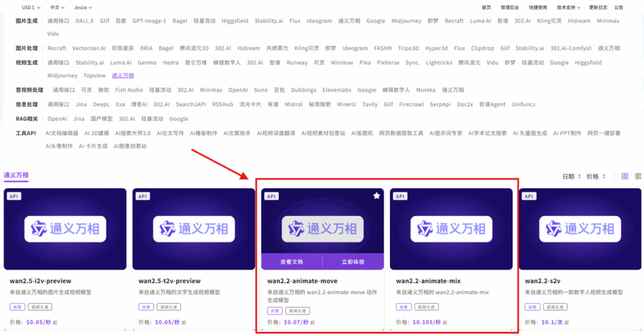Open the wan2.5-i2v-preview card thumbnail
Image resolution: width=644 pixels, height=334 pixels.
(x=65, y=229)
